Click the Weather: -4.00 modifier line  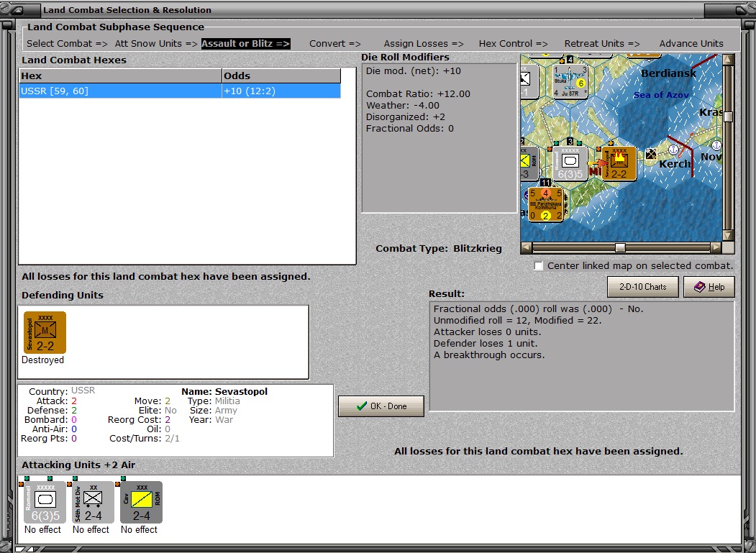[403, 106]
